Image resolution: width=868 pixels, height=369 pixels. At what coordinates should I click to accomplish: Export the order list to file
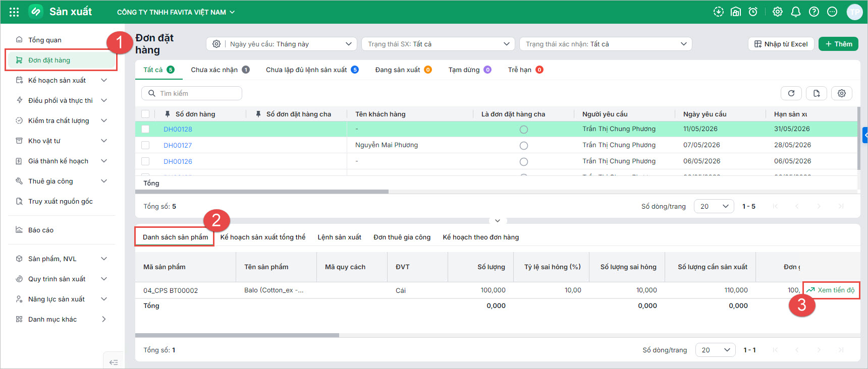[x=817, y=93]
